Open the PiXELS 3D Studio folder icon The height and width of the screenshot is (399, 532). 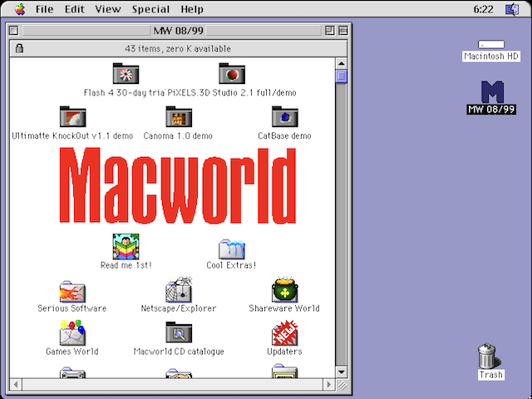click(232, 73)
